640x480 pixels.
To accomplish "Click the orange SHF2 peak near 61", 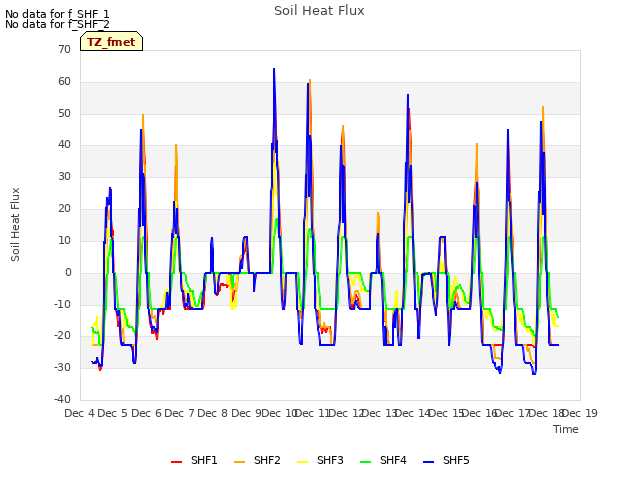I will click(x=310, y=80).
